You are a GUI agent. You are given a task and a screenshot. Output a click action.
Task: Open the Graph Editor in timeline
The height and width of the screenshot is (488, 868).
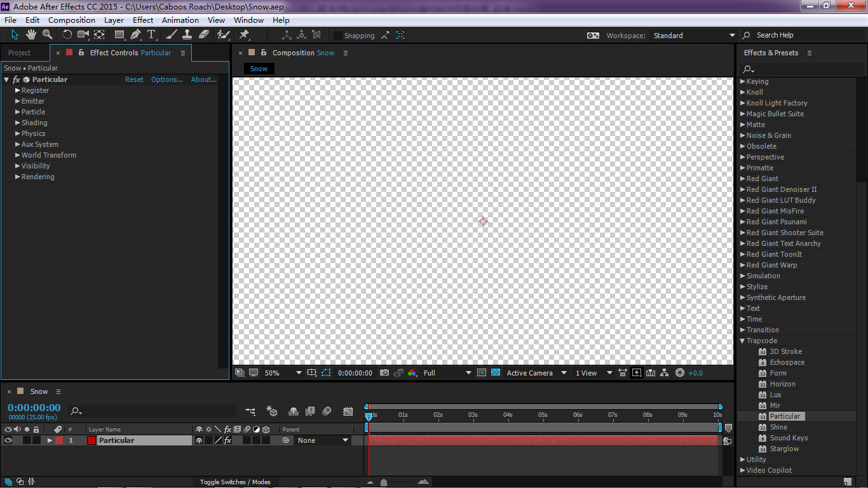point(348,411)
